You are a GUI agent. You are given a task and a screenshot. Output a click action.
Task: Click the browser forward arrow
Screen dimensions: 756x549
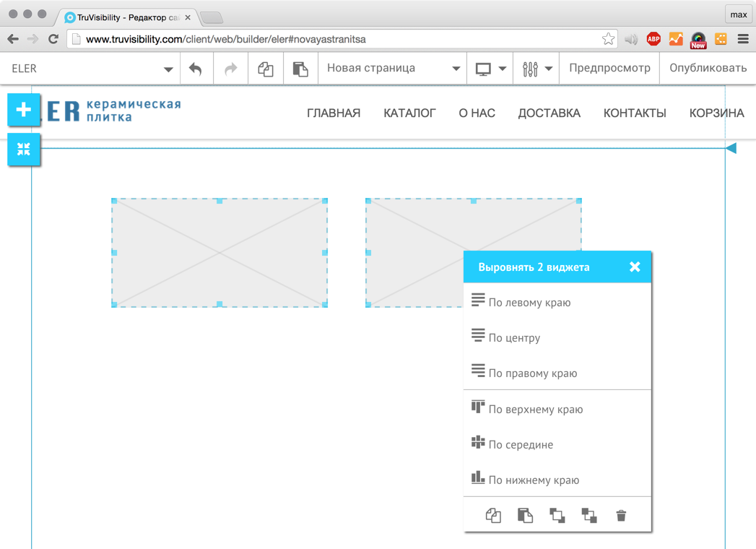click(x=32, y=39)
